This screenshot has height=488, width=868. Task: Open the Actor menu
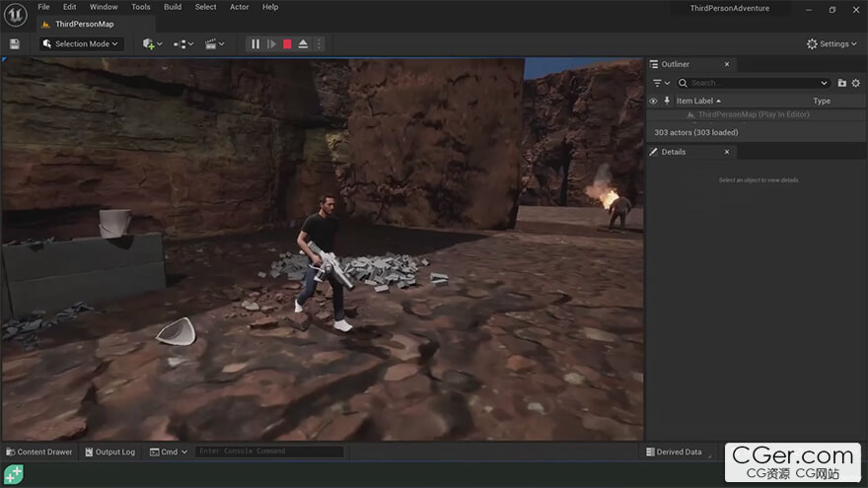pyautogui.click(x=239, y=7)
